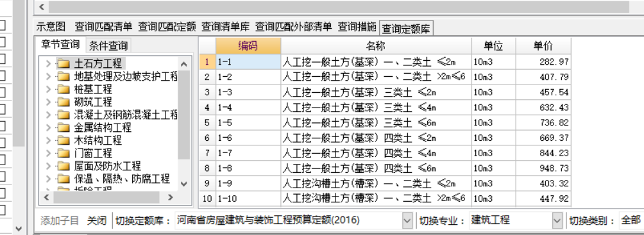644x235 pixels.
Task: Select row 1-3 name 三类土 ≤2m
Action: (x=377, y=92)
